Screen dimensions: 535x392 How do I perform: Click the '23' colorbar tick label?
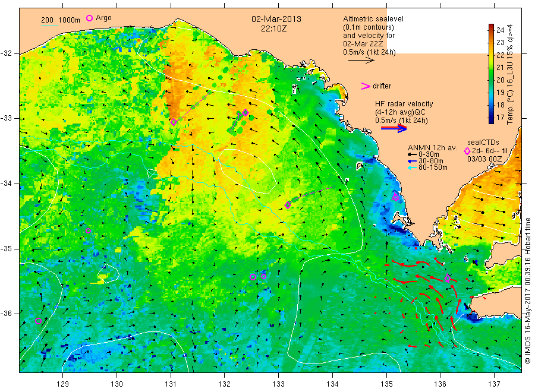coord(500,43)
